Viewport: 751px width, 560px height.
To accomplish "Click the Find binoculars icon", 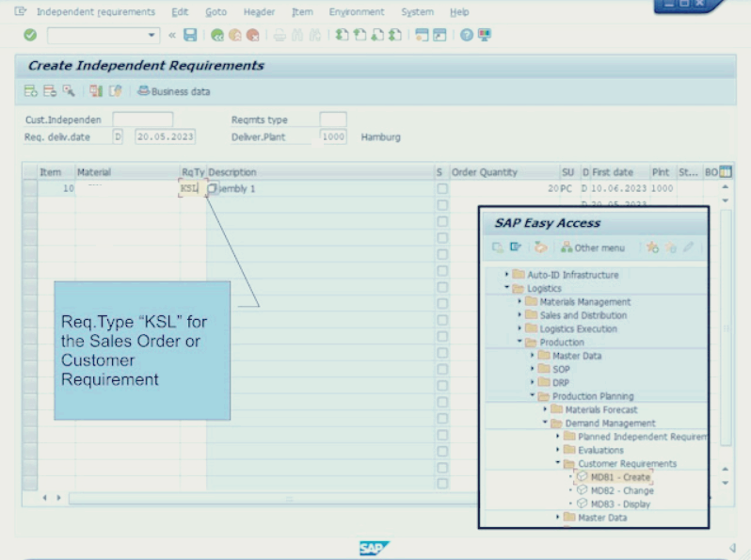I will point(297,35).
